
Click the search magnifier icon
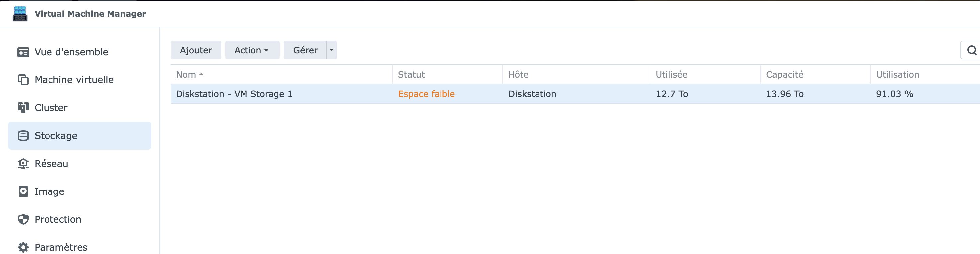(x=972, y=50)
